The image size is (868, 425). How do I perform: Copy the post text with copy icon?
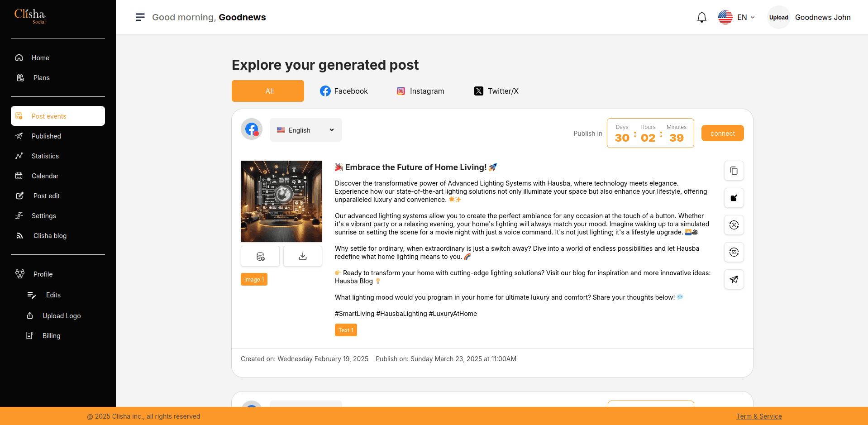(734, 171)
